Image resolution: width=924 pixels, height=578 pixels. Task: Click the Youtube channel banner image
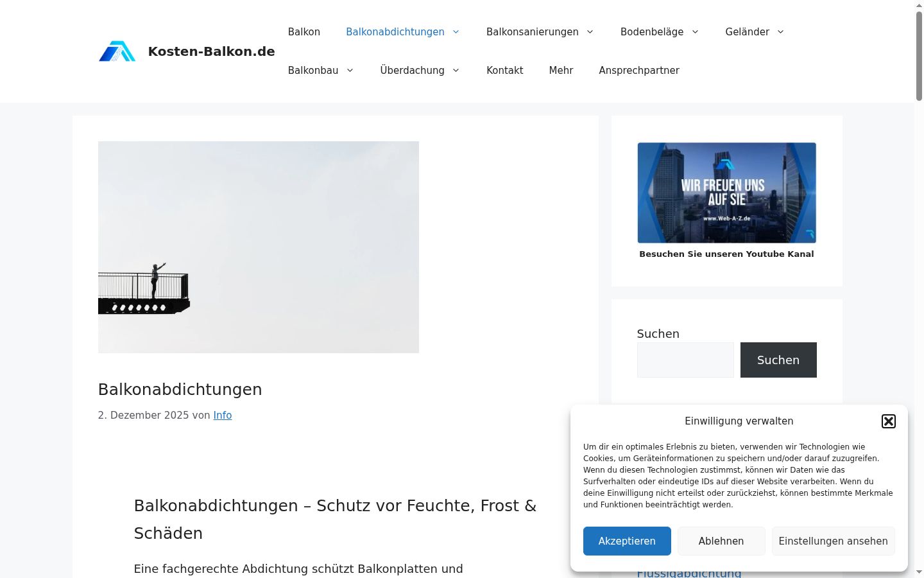726,193
